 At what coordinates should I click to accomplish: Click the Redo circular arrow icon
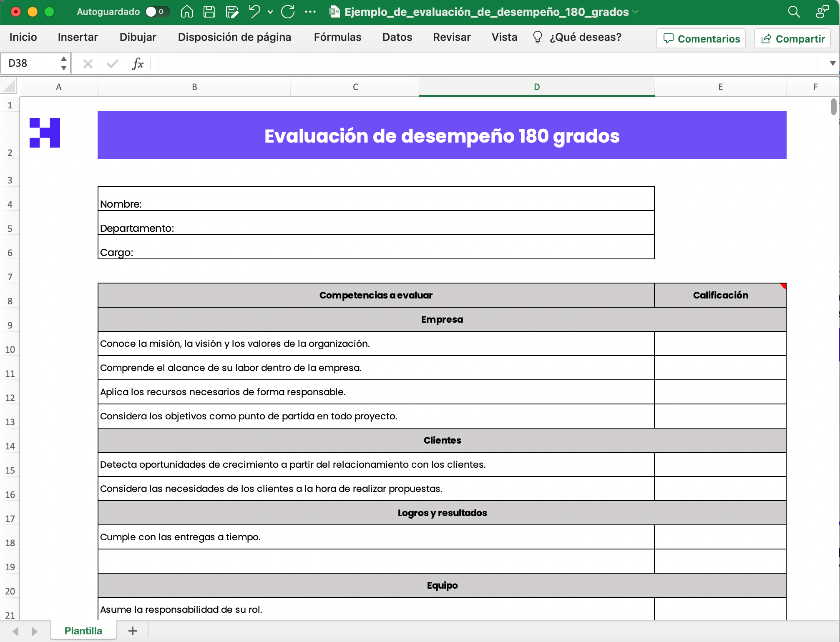point(288,12)
